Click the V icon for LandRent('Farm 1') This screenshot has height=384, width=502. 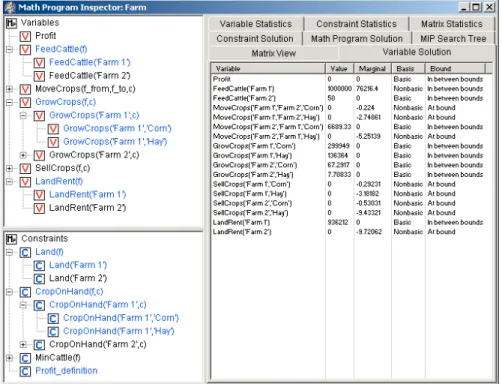click(x=39, y=195)
